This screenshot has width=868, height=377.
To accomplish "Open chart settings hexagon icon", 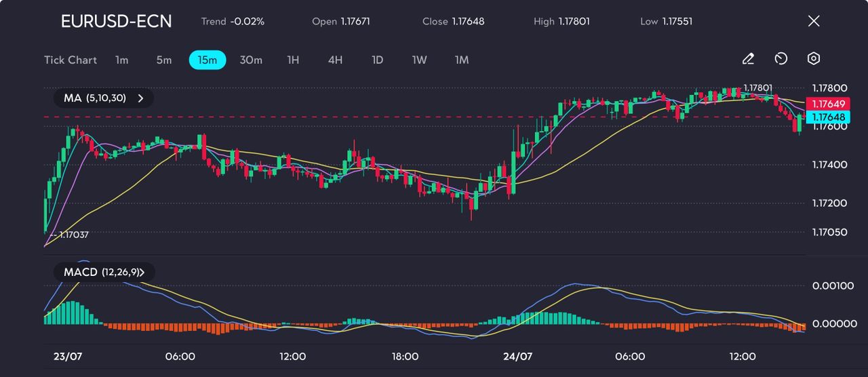I will (x=814, y=60).
